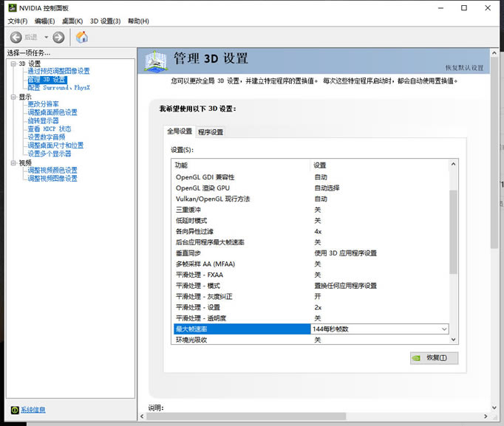Select 更改分辨率 in the sidebar tree
The height and width of the screenshot is (426, 504).
pyautogui.click(x=43, y=104)
